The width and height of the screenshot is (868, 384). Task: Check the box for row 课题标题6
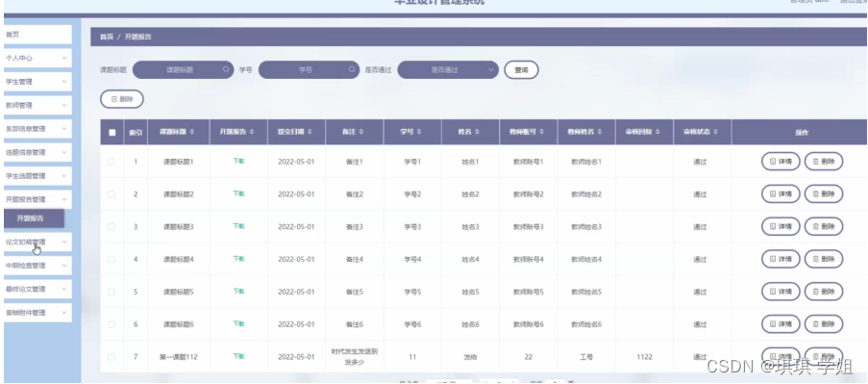[x=112, y=324]
